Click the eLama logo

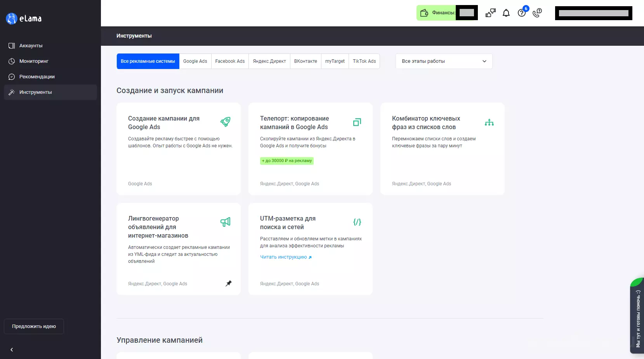tap(24, 18)
